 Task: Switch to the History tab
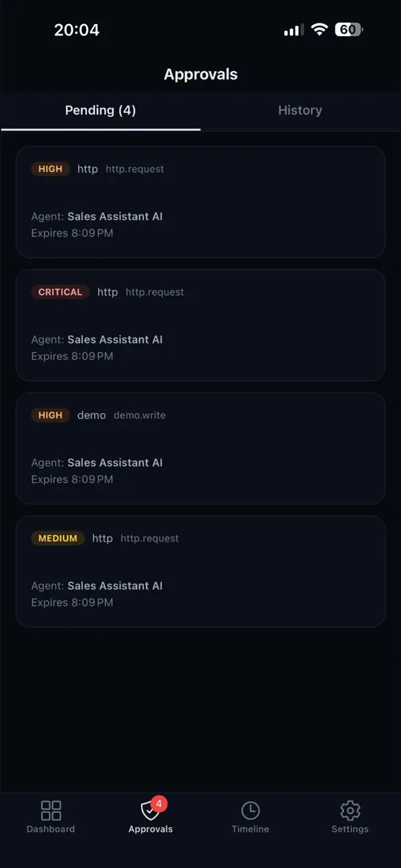(x=299, y=110)
